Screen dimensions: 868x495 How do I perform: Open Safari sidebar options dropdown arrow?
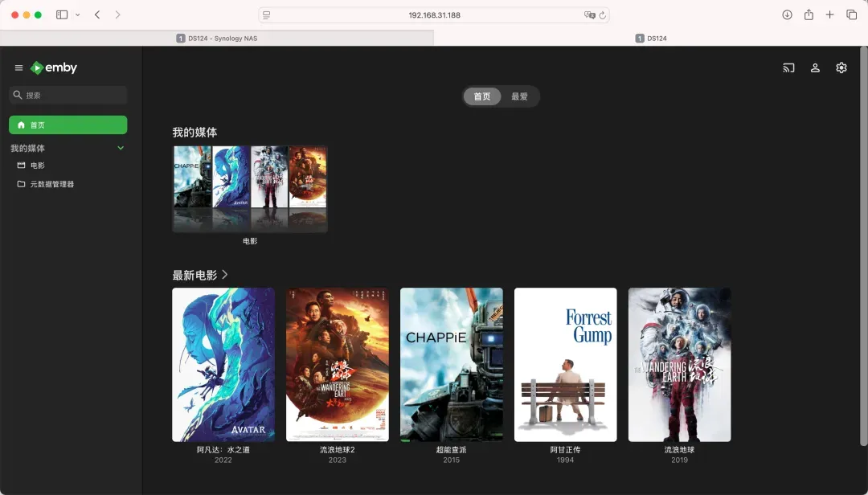pyautogui.click(x=77, y=15)
